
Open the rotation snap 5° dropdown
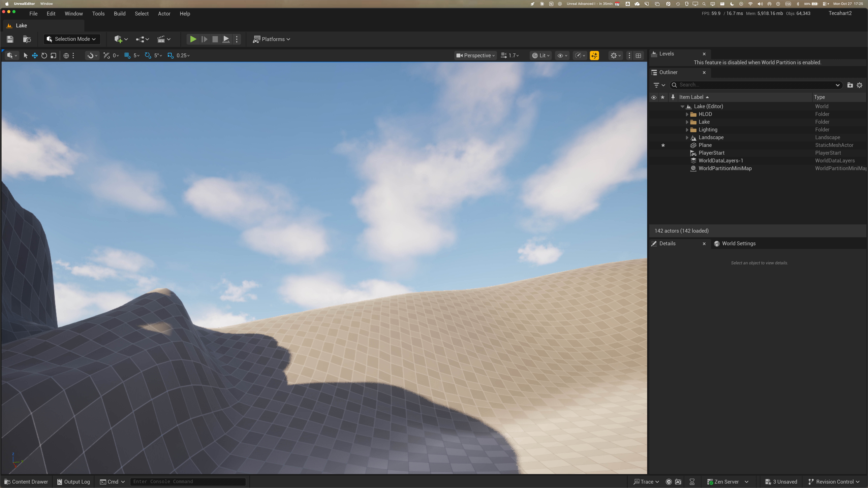[158, 56]
